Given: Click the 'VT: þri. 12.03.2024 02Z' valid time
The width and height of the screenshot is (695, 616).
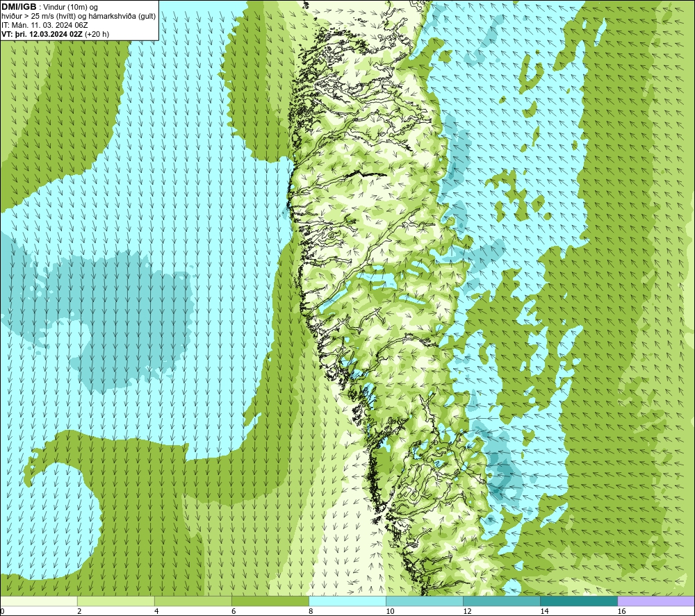Looking at the screenshot, I should (42, 34).
